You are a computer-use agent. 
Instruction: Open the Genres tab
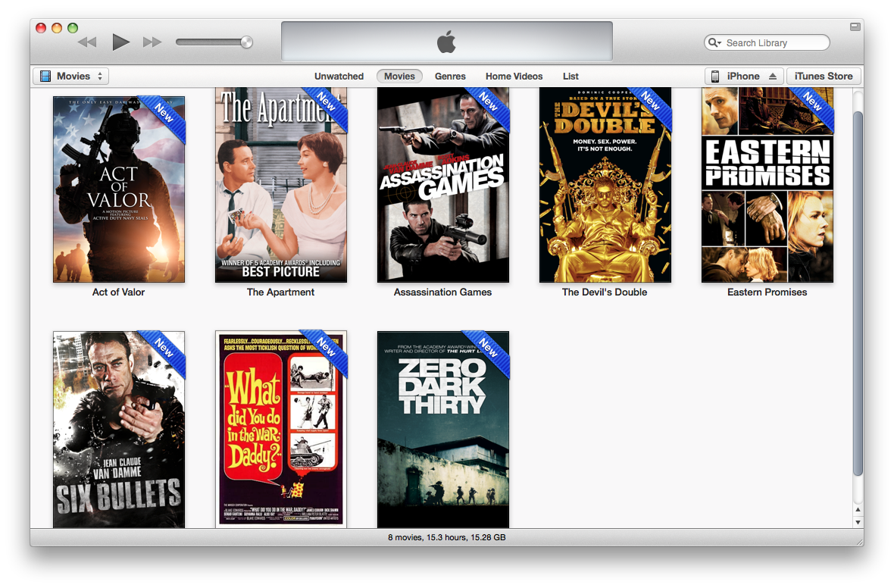pos(450,77)
